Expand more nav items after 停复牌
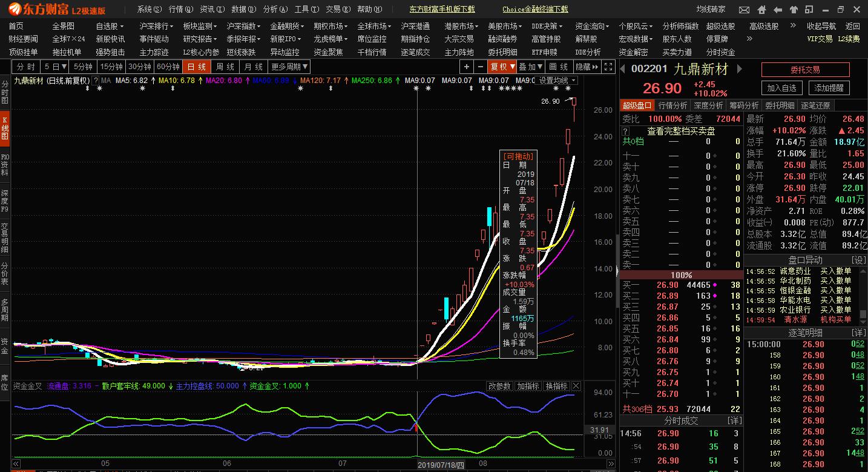Screen dimensions: 868x472 (x=749, y=38)
